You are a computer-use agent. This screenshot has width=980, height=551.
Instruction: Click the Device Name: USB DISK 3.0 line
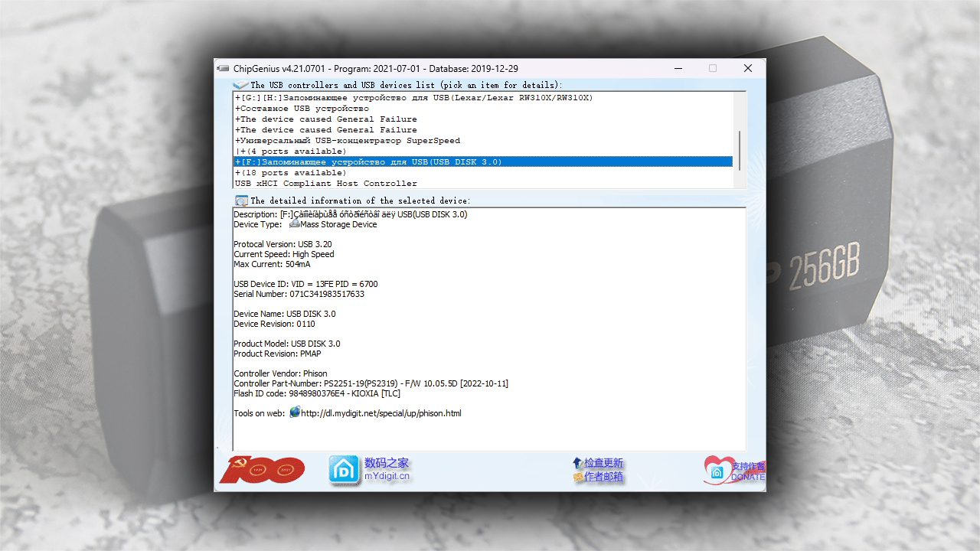284,314
